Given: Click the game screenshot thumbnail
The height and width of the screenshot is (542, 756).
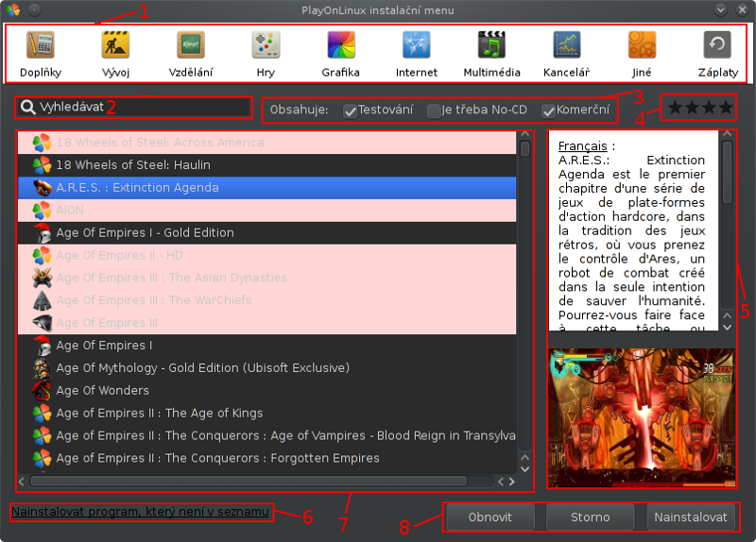Looking at the screenshot, I should pyautogui.click(x=642, y=417).
